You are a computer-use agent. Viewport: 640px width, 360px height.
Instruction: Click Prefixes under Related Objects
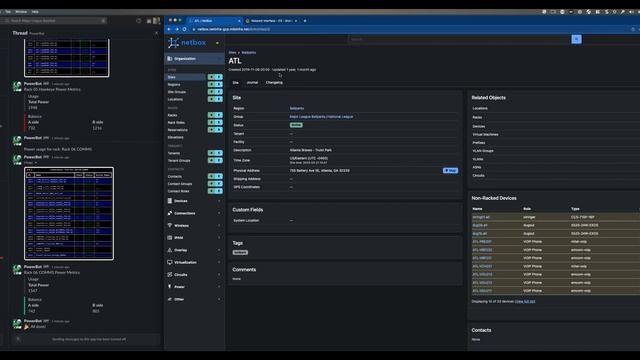tap(479, 142)
